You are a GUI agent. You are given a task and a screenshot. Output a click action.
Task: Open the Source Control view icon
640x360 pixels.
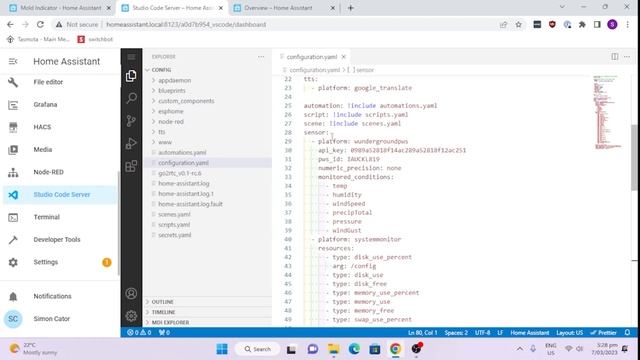coord(131,121)
